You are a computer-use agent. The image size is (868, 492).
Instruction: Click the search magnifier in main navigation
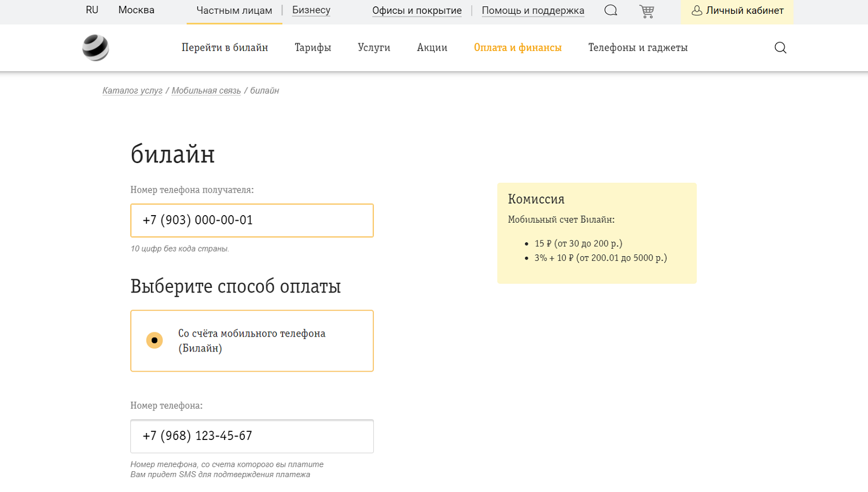coord(780,47)
